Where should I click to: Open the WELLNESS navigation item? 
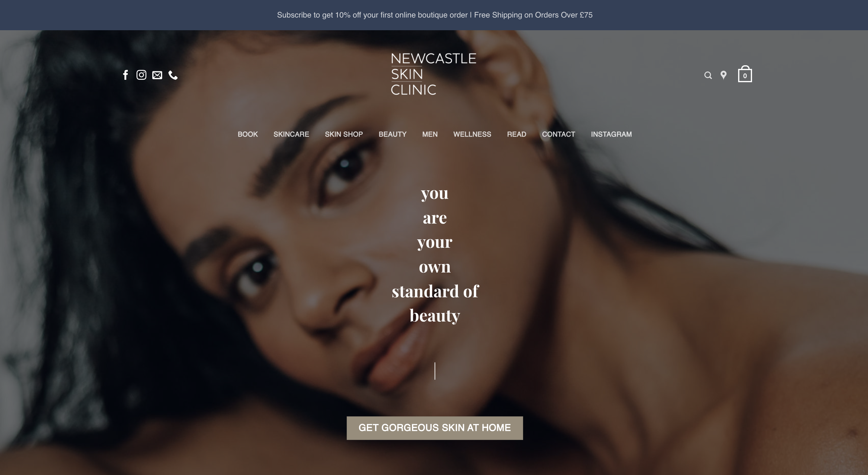pos(472,134)
